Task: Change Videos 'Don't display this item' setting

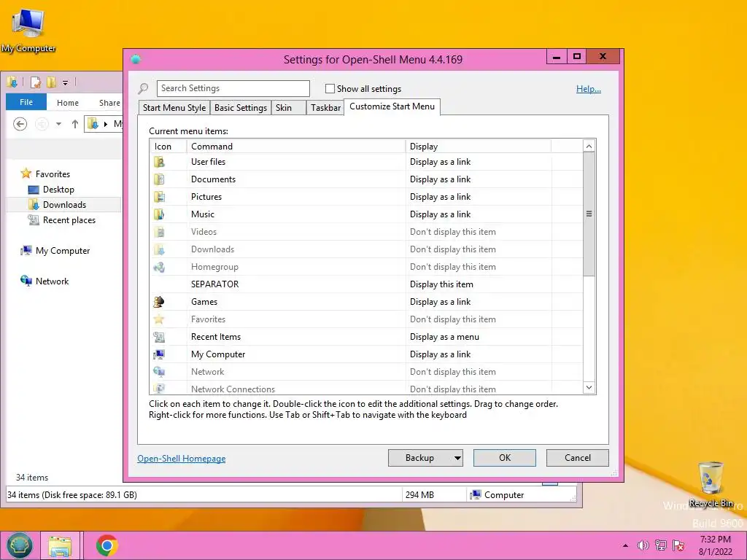Action: tap(452, 232)
